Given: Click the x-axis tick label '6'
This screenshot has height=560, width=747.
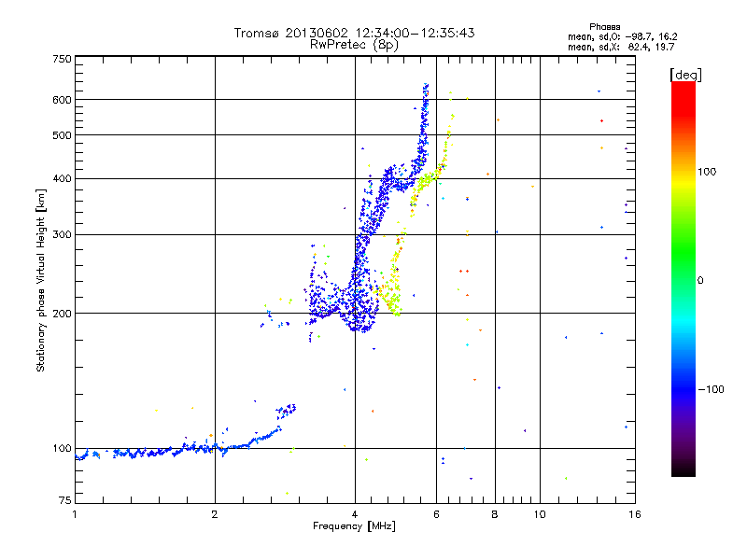Looking at the screenshot, I should (436, 514).
